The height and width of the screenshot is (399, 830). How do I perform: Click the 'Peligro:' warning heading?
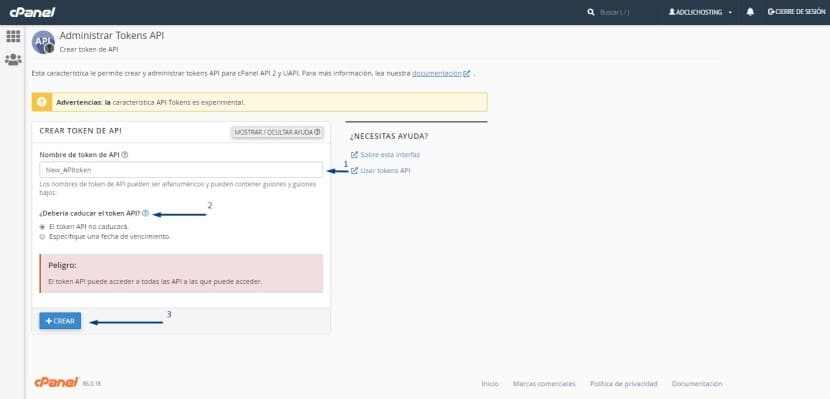[63, 265]
